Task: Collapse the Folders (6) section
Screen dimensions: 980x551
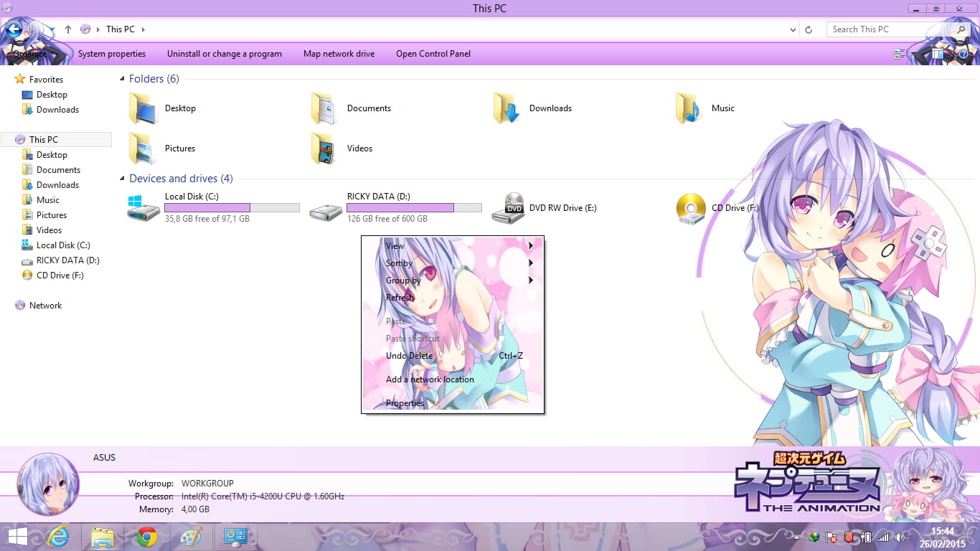Action: click(121, 79)
